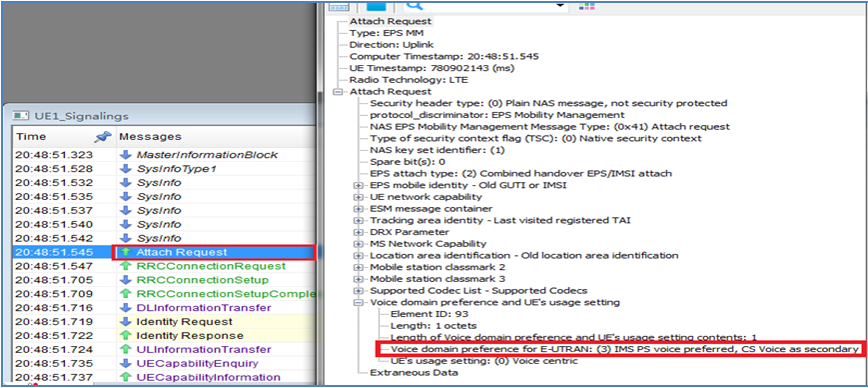Click the uplink arrow beside ULInformationTransfer
868x388 pixels.
click(x=126, y=349)
